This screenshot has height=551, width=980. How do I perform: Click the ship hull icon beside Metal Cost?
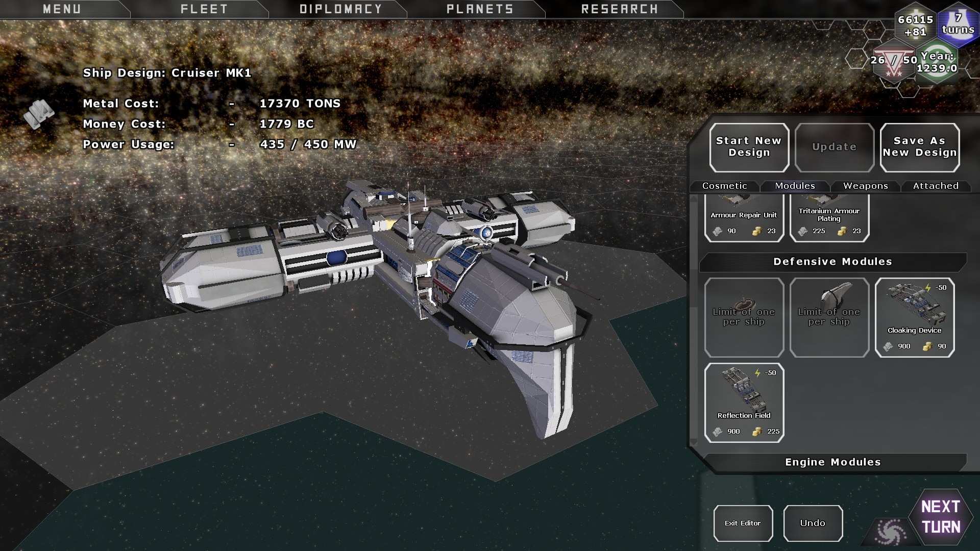click(x=39, y=113)
